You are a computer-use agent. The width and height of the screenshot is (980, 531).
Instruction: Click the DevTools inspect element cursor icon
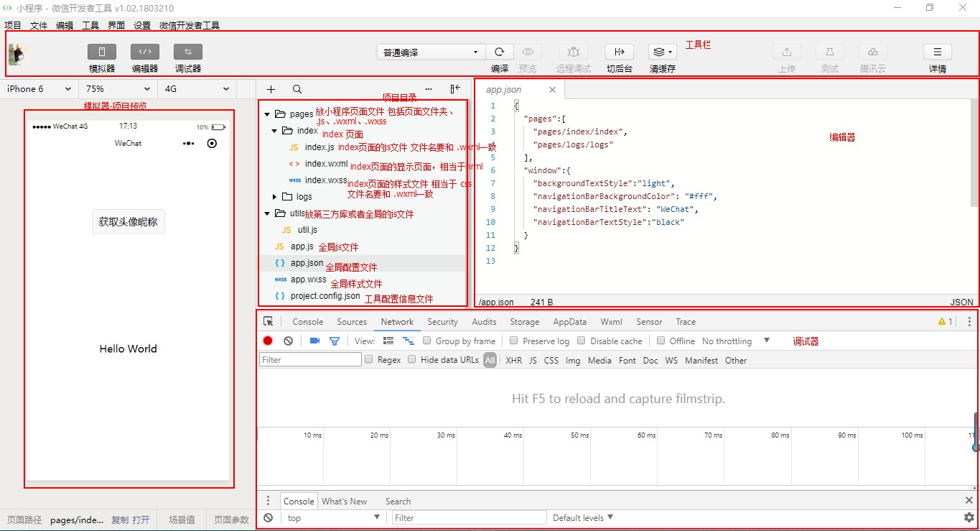(269, 322)
